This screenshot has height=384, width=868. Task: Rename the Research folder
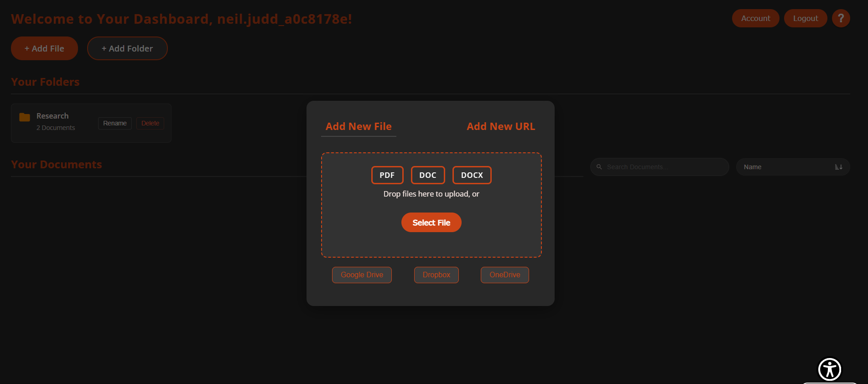click(114, 123)
